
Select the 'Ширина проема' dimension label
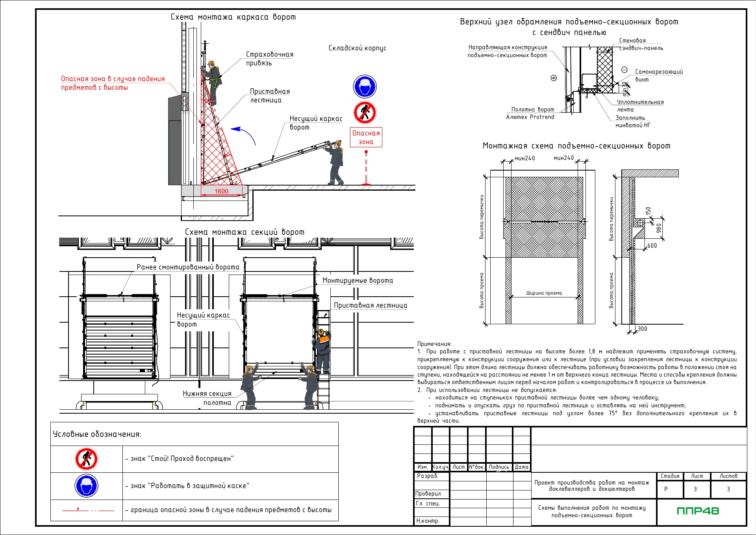click(544, 293)
